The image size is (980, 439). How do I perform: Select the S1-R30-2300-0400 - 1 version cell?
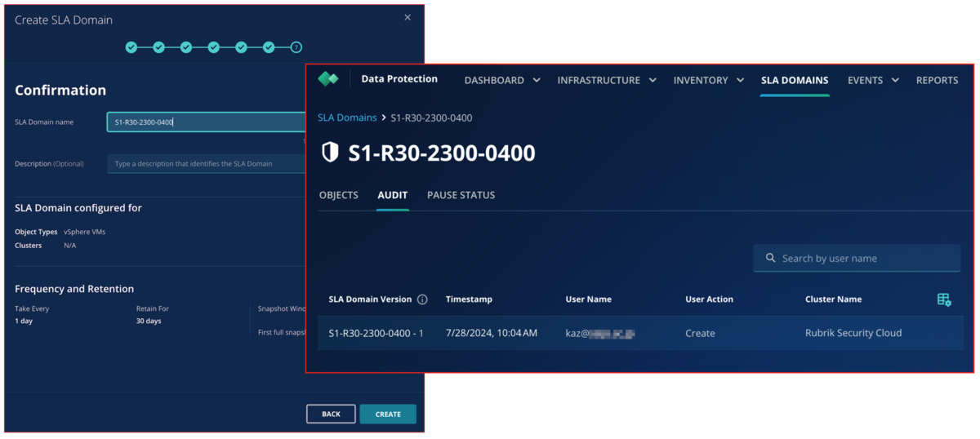tap(376, 333)
